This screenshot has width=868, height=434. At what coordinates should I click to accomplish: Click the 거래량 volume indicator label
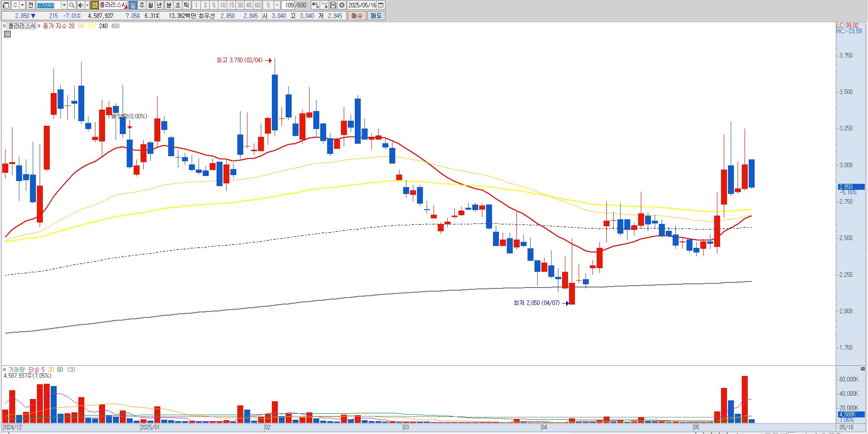(x=17, y=369)
